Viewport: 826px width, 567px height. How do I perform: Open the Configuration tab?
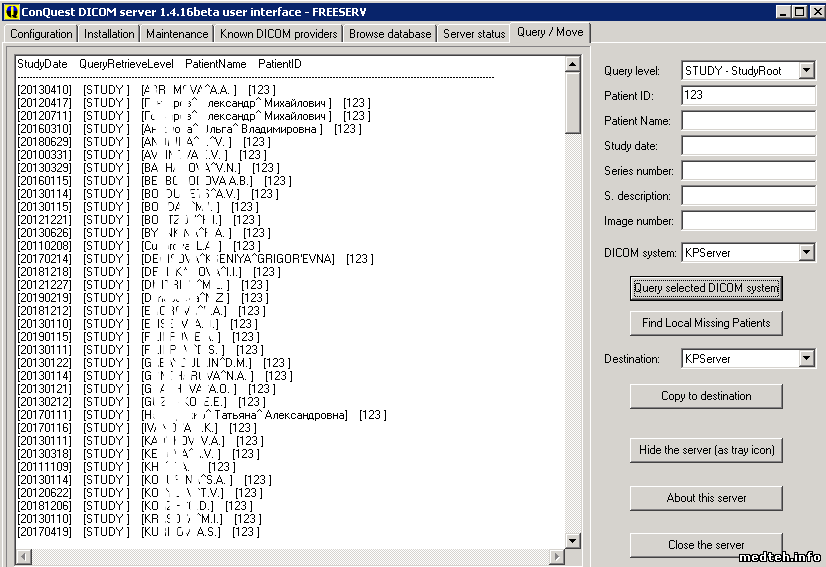pos(41,33)
